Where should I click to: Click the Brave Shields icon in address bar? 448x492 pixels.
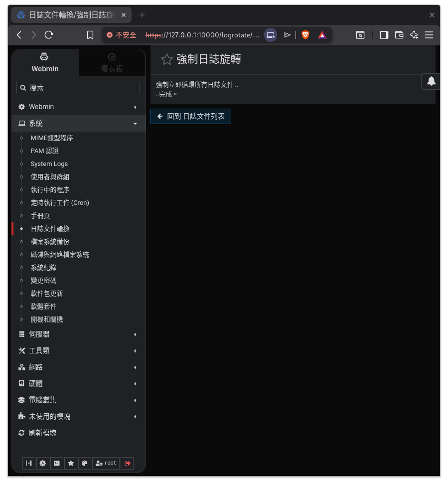305,35
